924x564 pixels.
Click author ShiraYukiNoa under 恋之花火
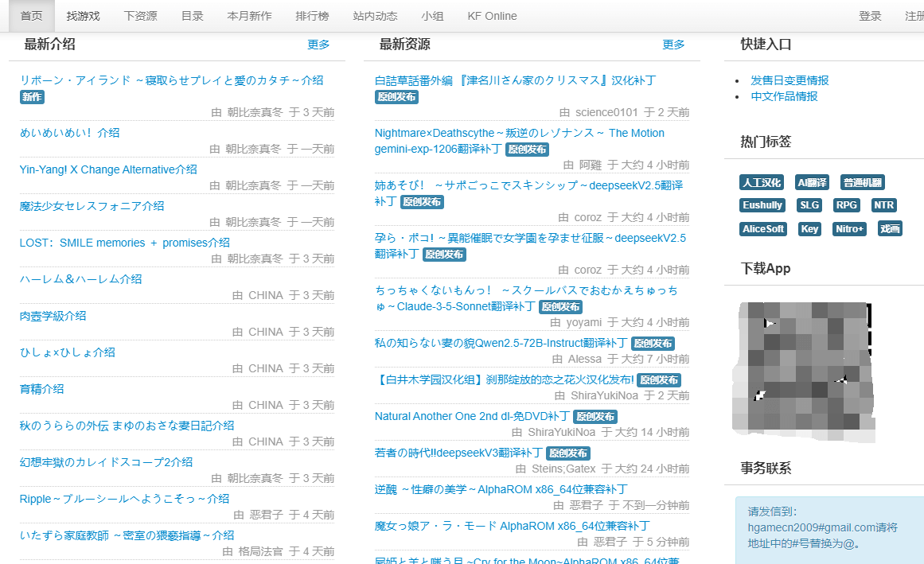604,395
